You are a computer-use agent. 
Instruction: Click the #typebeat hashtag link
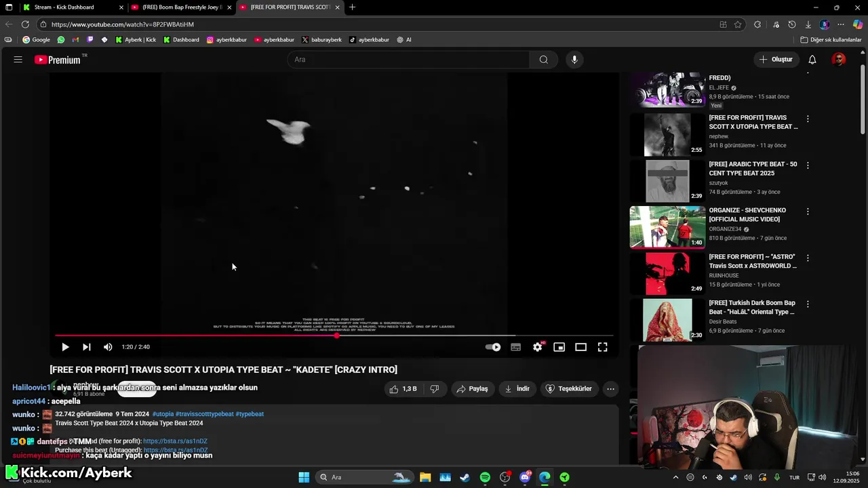[250, 414]
